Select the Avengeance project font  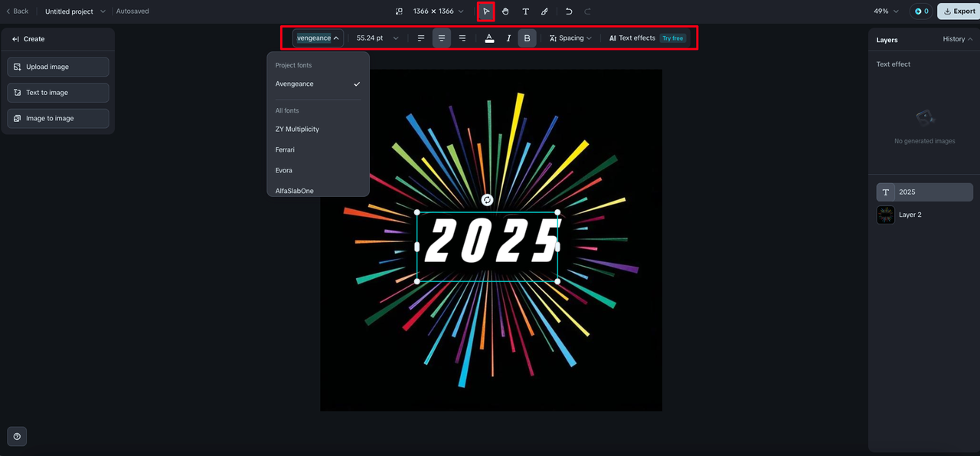pos(318,84)
